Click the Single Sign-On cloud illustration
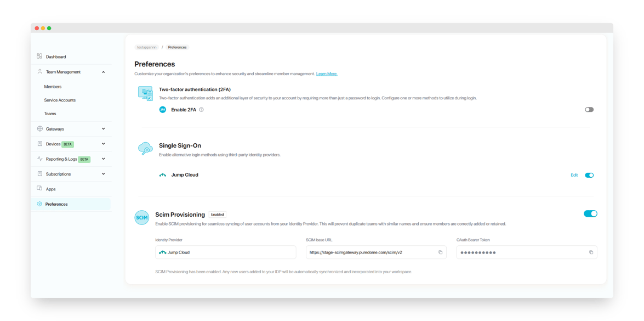Screen dimensions: 644x321 145,149
